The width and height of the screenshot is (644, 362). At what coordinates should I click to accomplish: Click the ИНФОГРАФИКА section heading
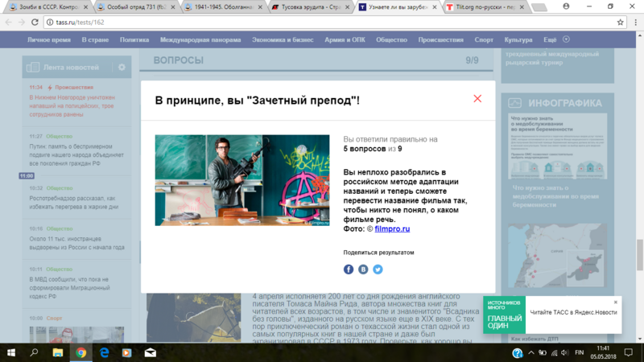coord(565,103)
